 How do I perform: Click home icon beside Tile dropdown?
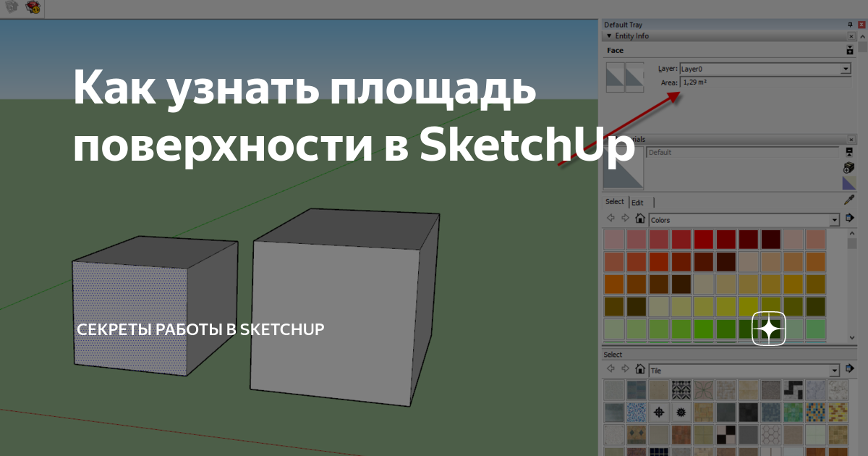[x=639, y=369]
